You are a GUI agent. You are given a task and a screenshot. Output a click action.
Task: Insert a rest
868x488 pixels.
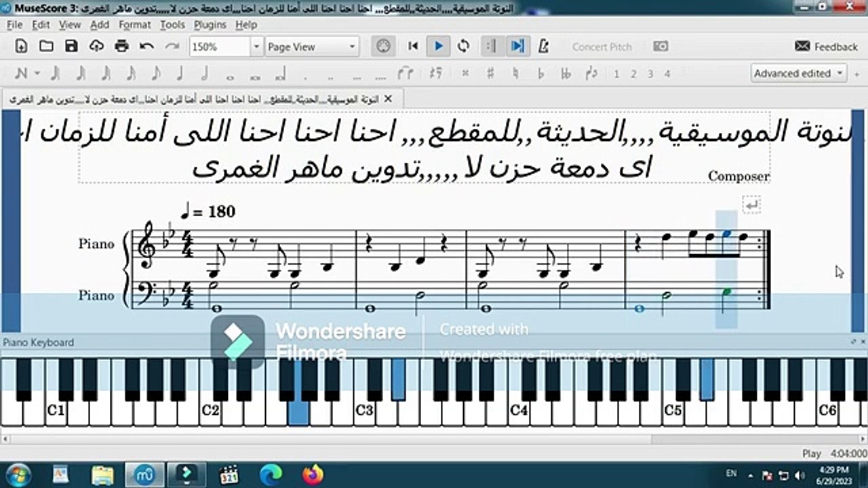click(x=437, y=73)
